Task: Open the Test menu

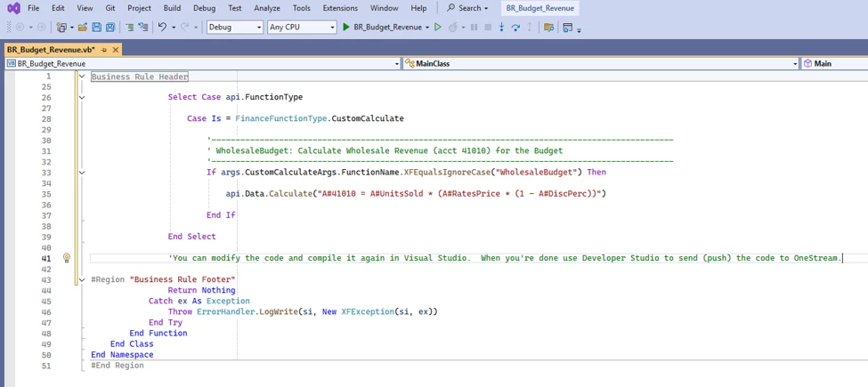Action: (x=235, y=8)
